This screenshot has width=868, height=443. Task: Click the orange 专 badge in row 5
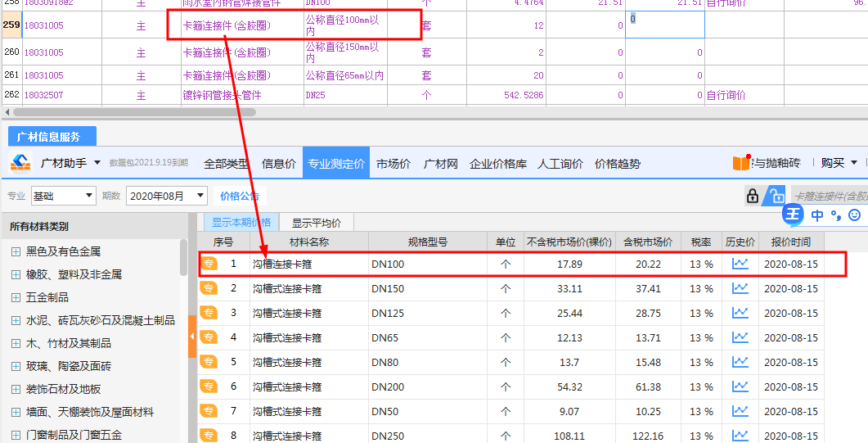click(209, 362)
